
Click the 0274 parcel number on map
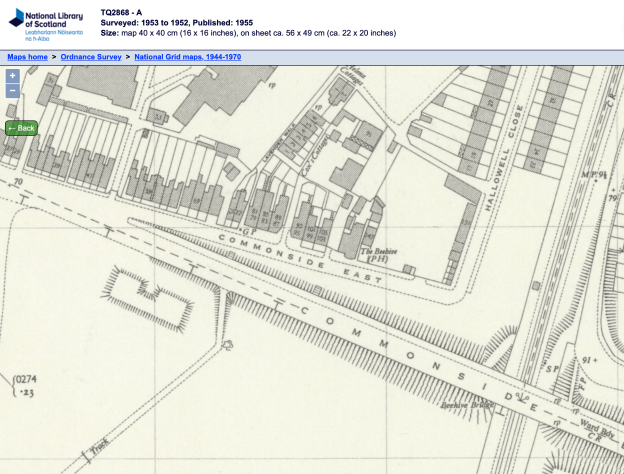tap(23, 380)
